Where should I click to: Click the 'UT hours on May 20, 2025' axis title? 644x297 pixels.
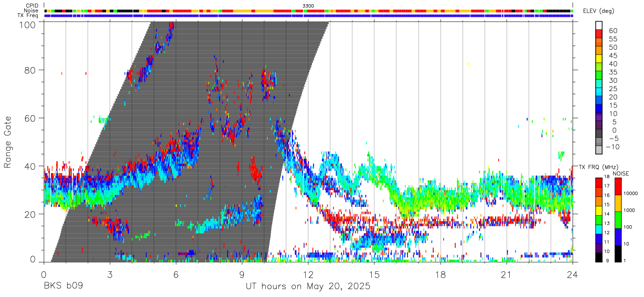coord(308,287)
